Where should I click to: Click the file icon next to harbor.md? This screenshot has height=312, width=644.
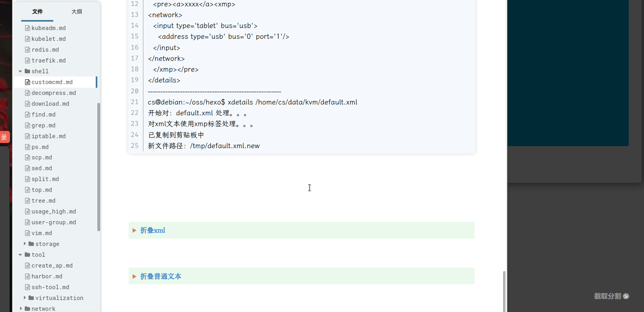28,276
